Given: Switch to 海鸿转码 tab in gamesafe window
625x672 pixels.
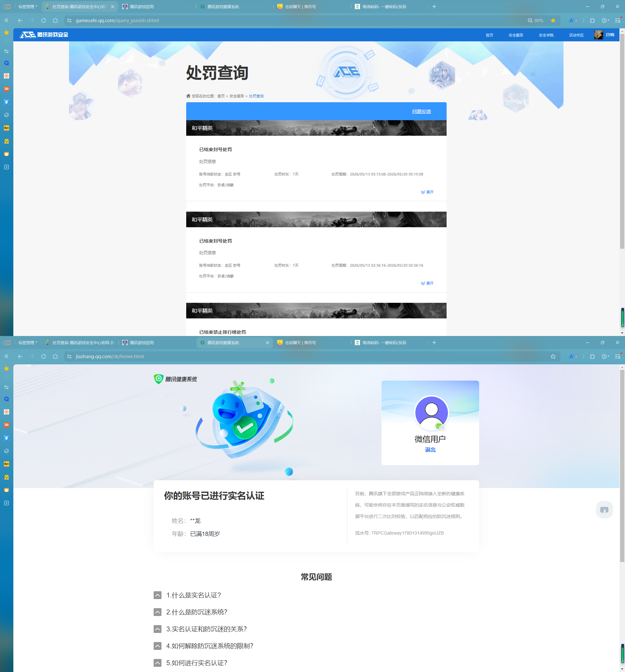Looking at the screenshot, I should coord(390,7).
